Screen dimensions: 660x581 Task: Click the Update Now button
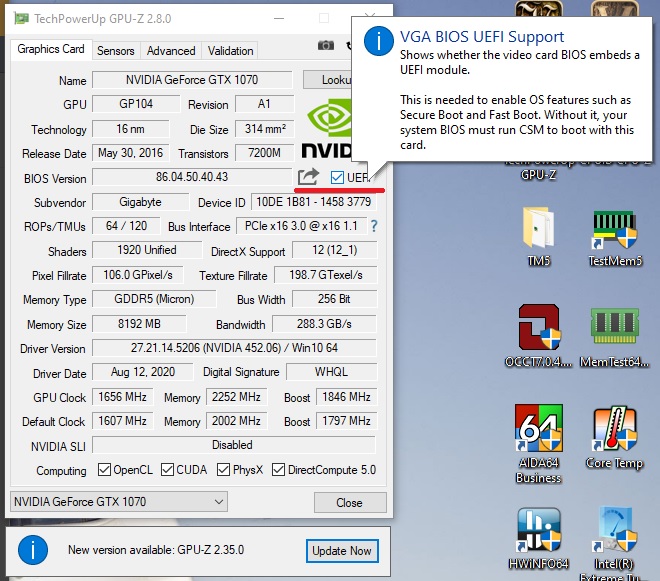[342, 551]
